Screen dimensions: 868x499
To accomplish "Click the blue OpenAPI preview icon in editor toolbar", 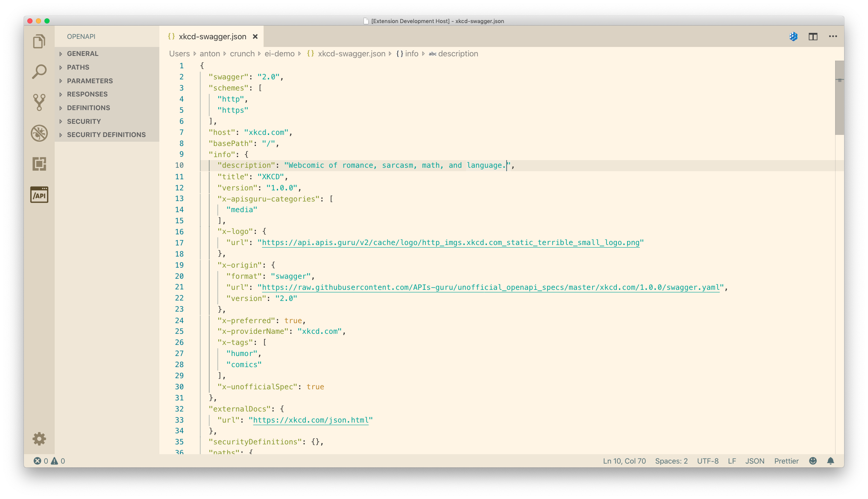I will tap(793, 37).
